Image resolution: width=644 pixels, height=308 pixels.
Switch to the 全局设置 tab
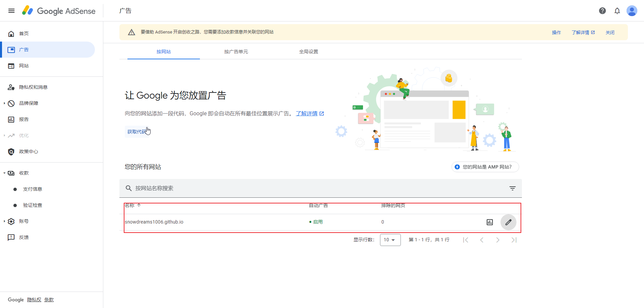[x=309, y=52]
